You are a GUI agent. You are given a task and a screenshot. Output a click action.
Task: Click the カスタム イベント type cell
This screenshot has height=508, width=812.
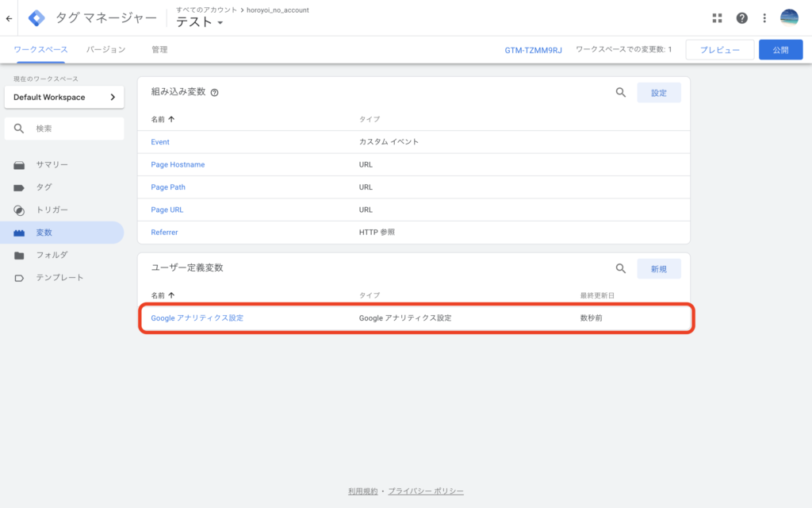pyautogui.click(x=389, y=141)
